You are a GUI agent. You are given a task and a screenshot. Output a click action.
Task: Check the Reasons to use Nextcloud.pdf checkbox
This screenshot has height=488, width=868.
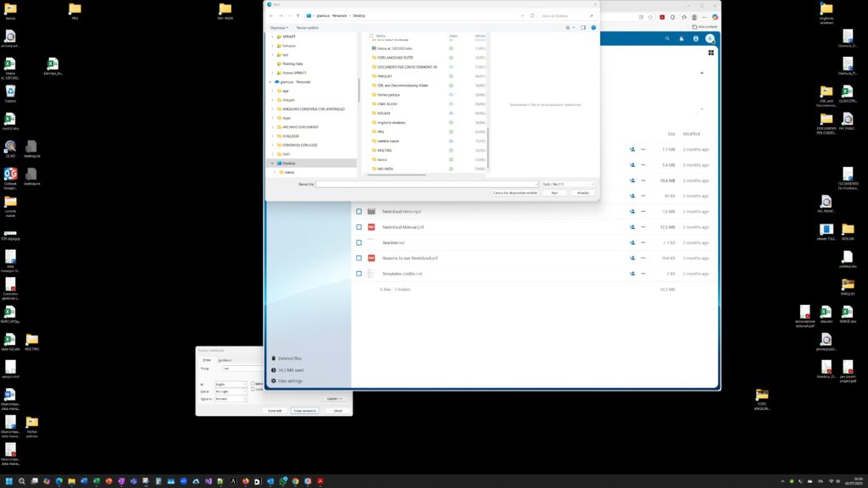pos(359,258)
